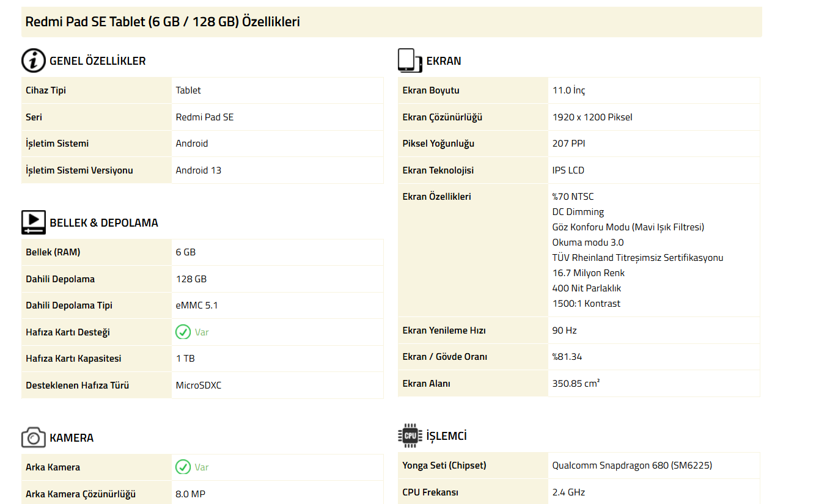Click the 128 GB storage value
The height and width of the screenshot is (504, 827).
pyautogui.click(x=191, y=279)
